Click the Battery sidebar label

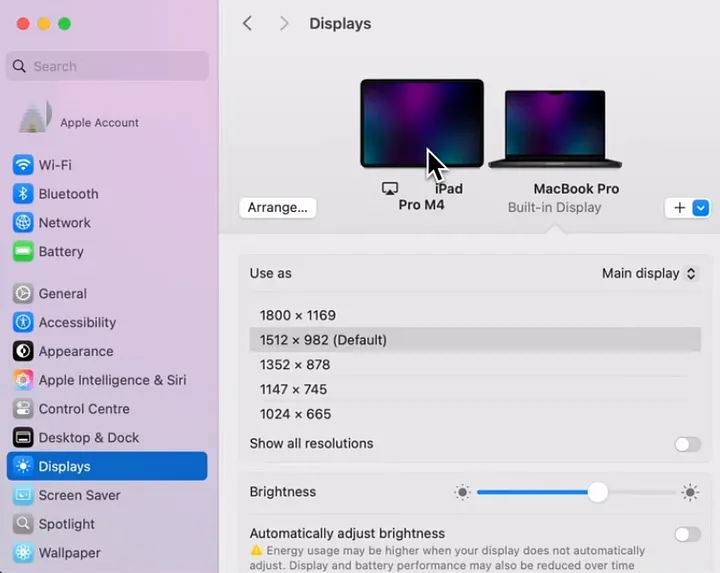(61, 252)
